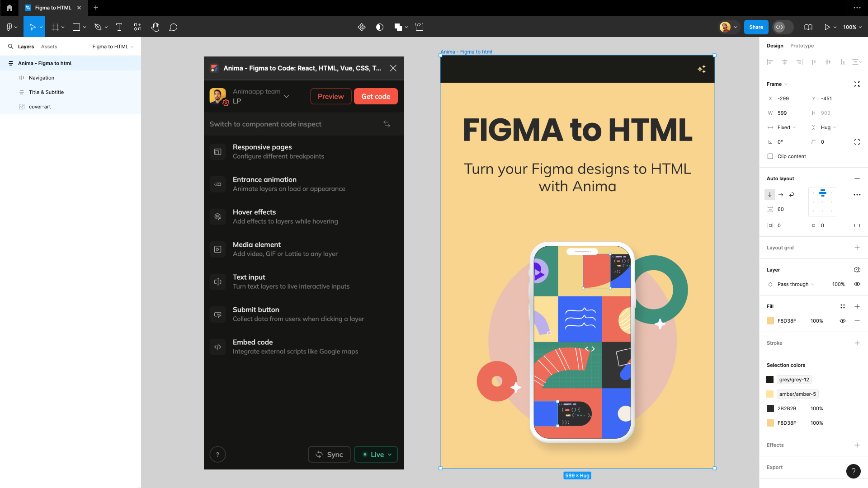Click the Get code button
868x488 pixels.
coord(376,96)
